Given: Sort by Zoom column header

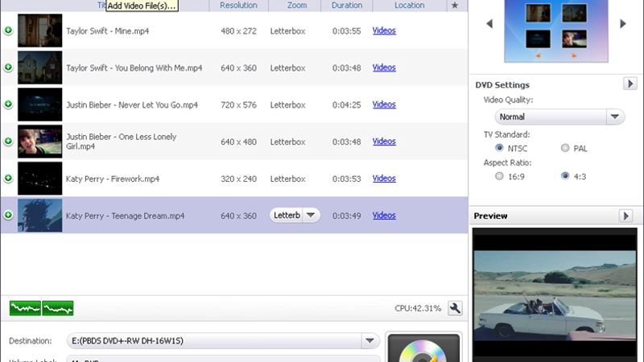Looking at the screenshot, I should point(296,6).
